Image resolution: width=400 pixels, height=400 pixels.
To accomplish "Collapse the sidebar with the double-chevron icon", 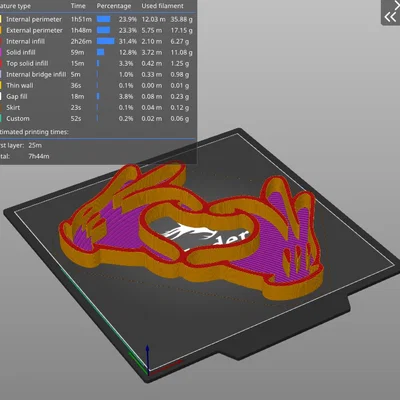I will click(390, 17).
